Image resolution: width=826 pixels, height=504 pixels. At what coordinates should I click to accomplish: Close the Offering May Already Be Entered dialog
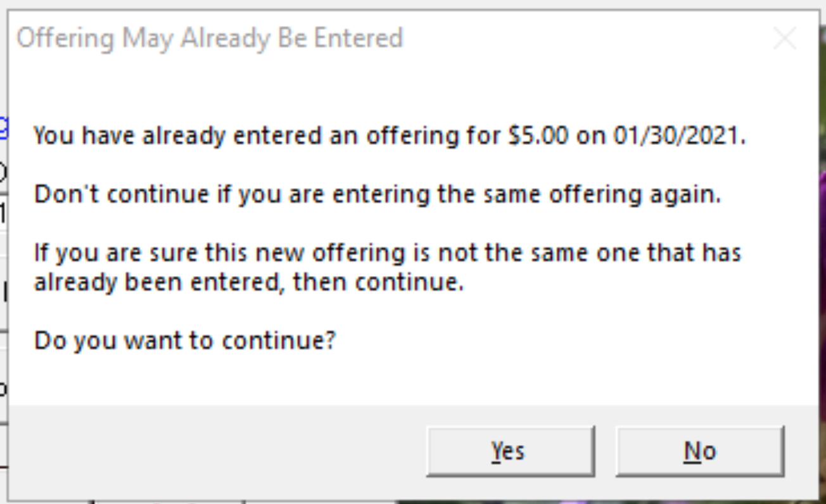[785, 39]
